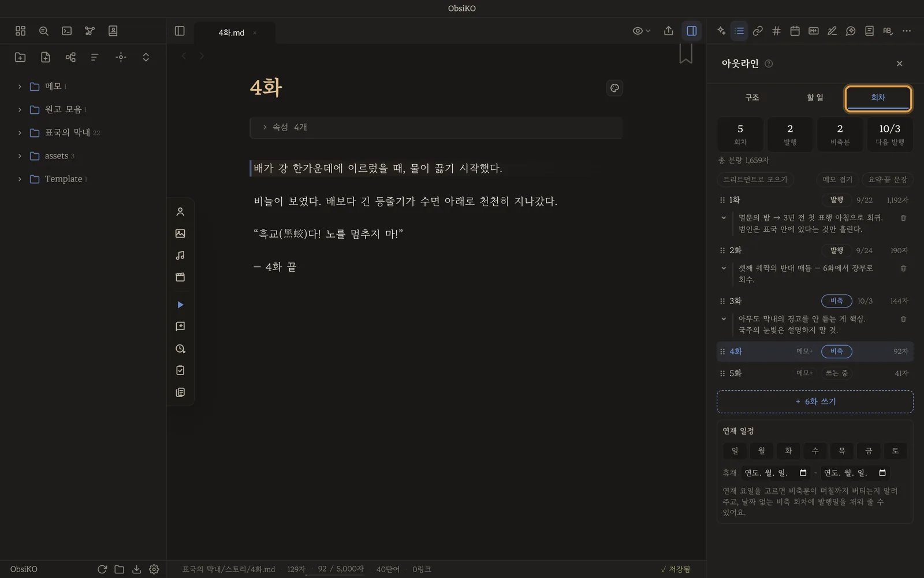Open the character profile icon in editor sidebar
This screenshot has width=924, height=578.
[x=180, y=212]
